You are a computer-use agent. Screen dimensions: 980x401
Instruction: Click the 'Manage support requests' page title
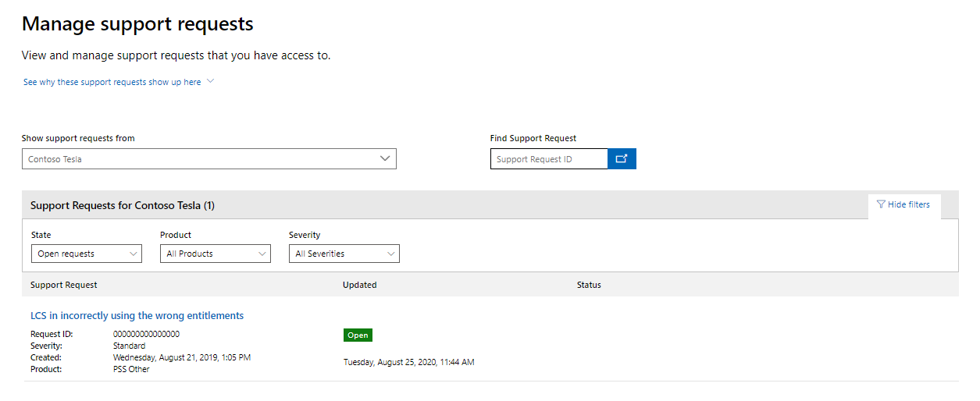pos(137,24)
